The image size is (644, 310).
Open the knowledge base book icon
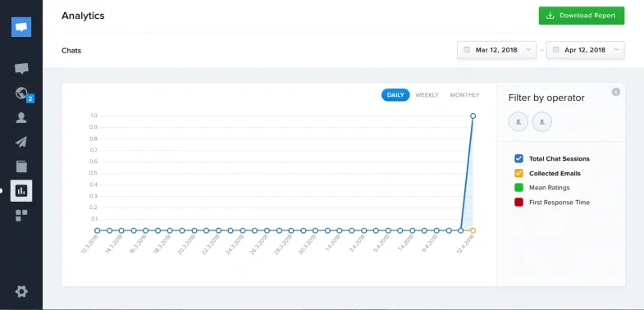point(21,166)
